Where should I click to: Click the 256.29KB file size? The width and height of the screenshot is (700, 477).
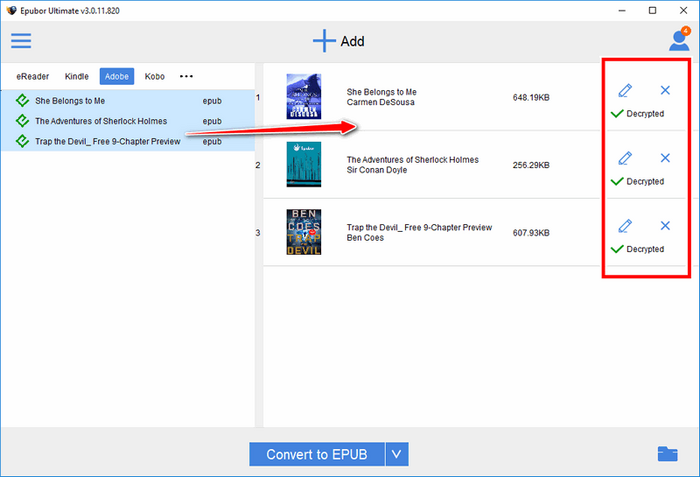tap(531, 165)
